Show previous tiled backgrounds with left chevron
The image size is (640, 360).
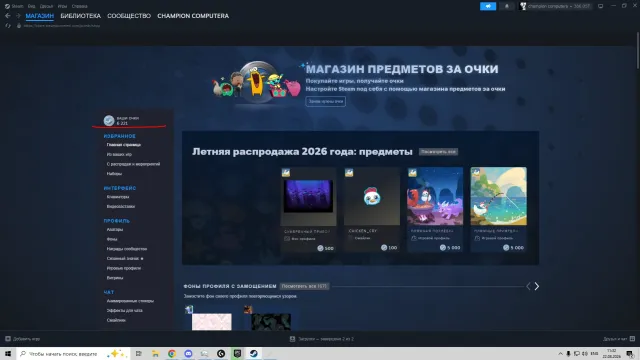click(528, 287)
